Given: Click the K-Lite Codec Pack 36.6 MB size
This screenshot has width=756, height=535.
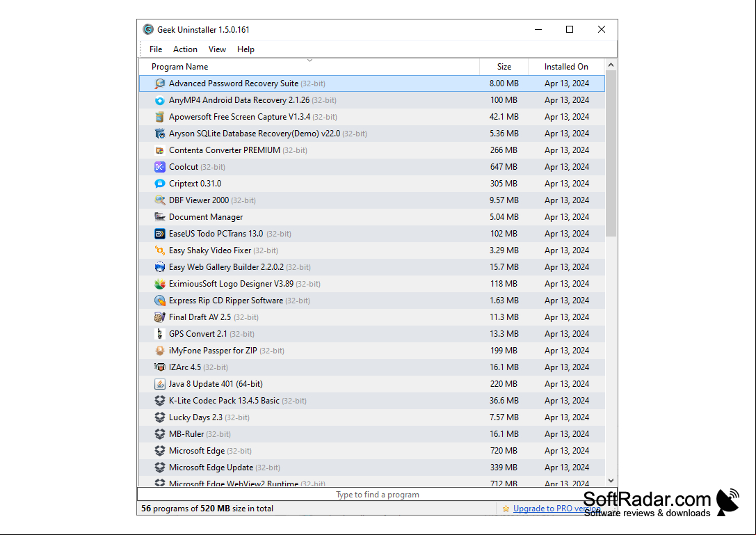Looking at the screenshot, I should [504, 401].
